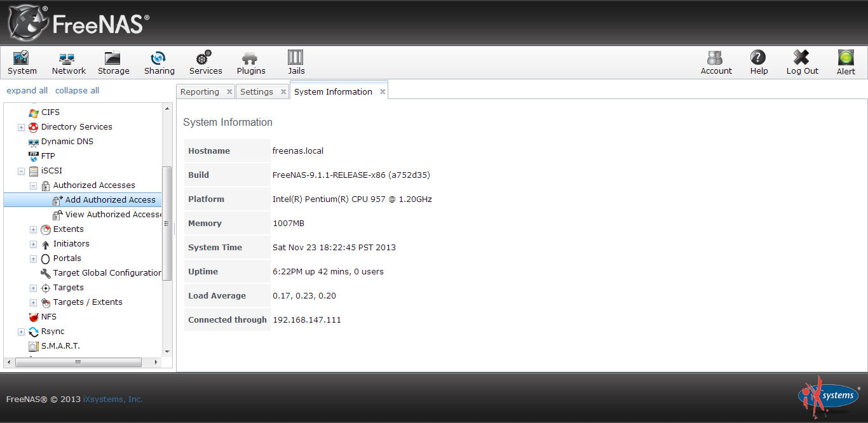The image size is (868, 423).
Task: Open Target Global Configuration
Action: pyautogui.click(x=108, y=273)
